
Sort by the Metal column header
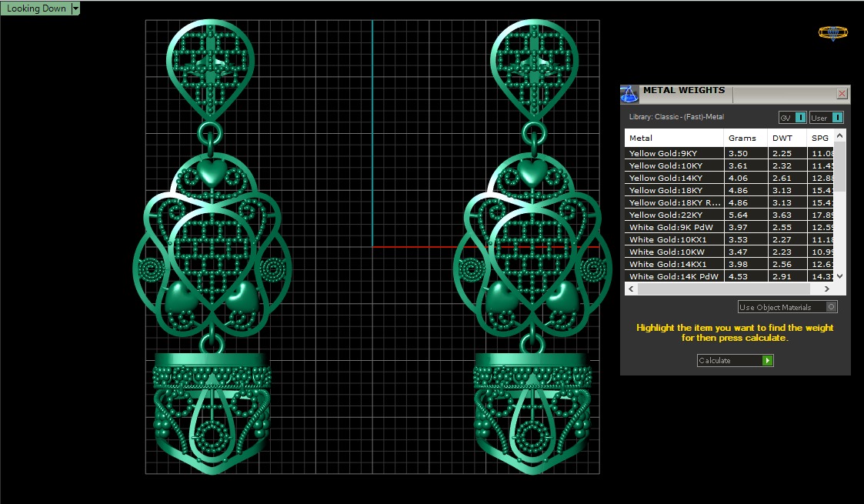674,138
